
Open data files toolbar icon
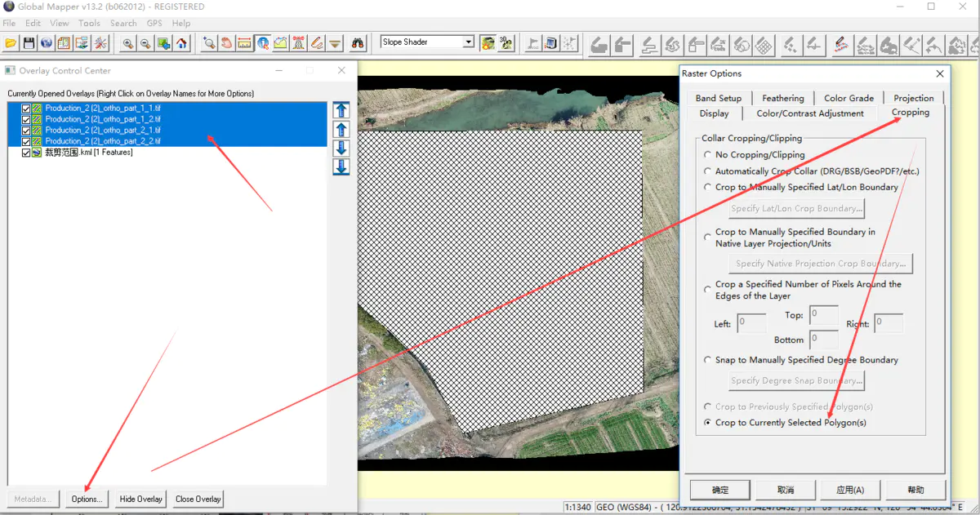(11, 42)
